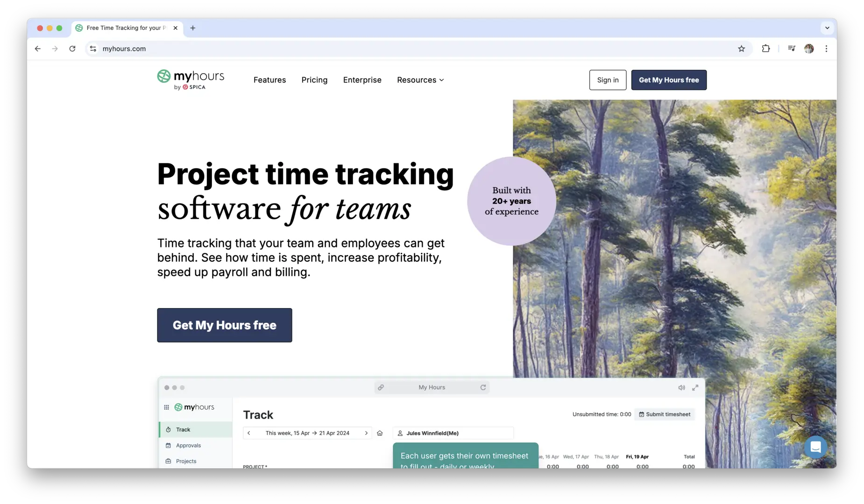Open the browser extensions puzzle icon
Viewport: 864px width, 504px height.
pos(766,49)
